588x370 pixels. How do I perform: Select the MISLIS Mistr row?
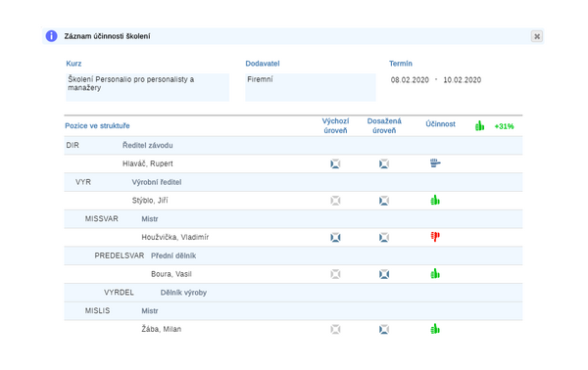pyautogui.click(x=293, y=311)
